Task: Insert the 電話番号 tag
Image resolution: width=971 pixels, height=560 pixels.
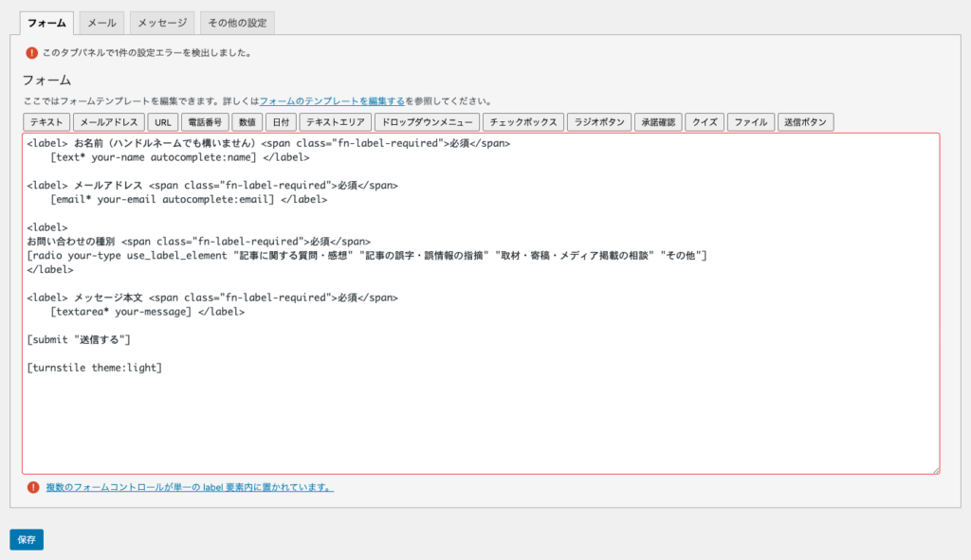Action: click(x=205, y=122)
